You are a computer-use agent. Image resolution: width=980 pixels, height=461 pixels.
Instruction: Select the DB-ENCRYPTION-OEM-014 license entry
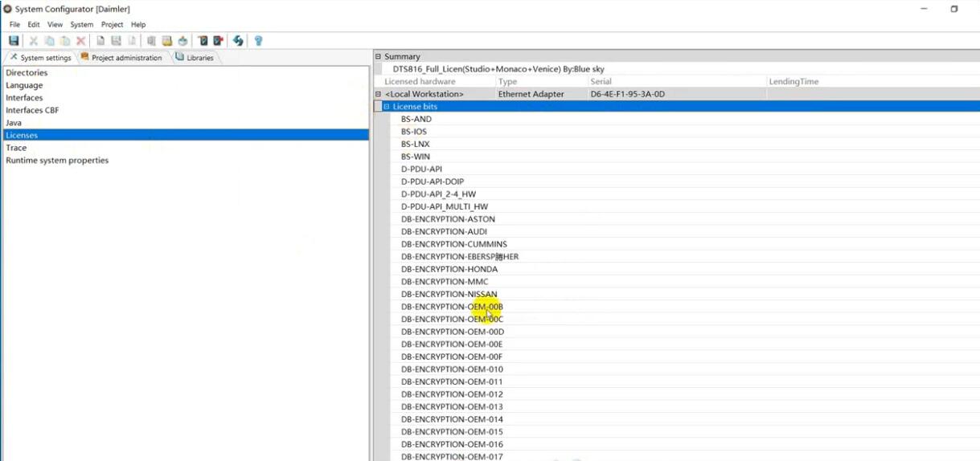(452, 419)
